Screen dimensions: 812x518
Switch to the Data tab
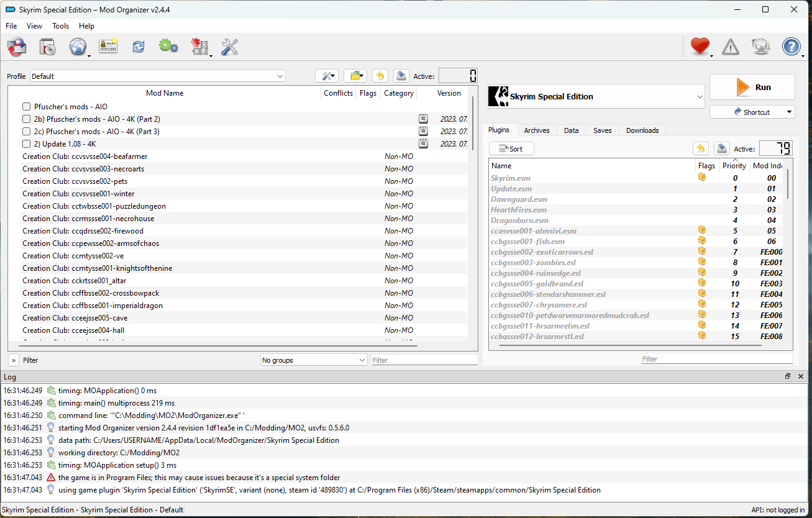coord(572,130)
